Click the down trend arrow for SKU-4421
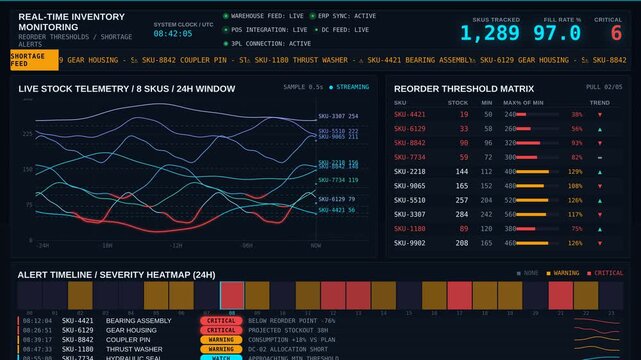Image resolution: width=641 pixels, height=360 pixels. click(x=600, y=115)
